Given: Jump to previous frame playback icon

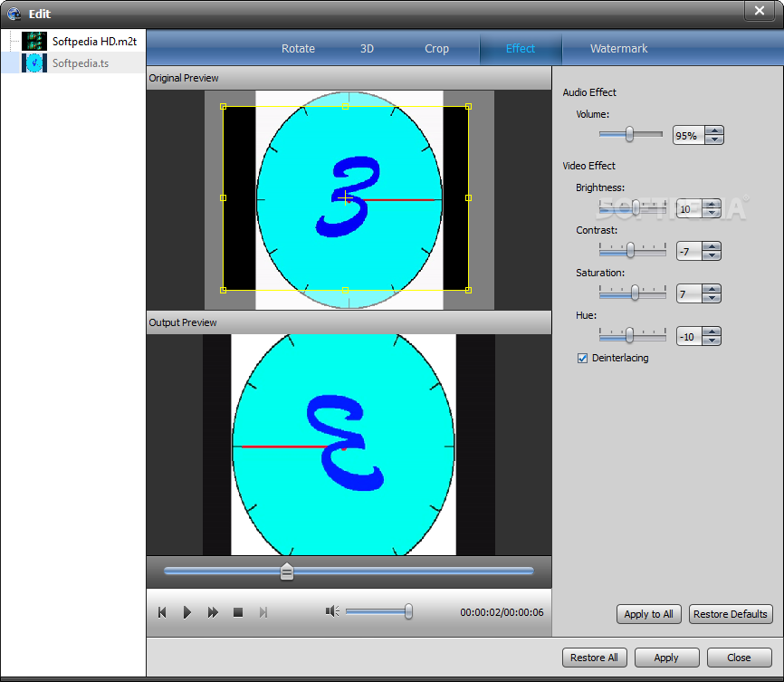Looking at the screenshot, I should pos(161,612).
